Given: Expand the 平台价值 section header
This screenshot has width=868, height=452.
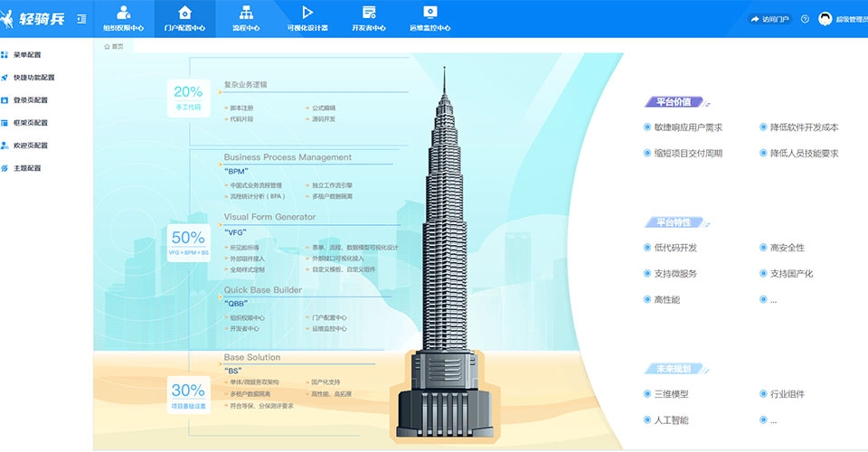Looking at the screenshot, I should coord(674,102).
